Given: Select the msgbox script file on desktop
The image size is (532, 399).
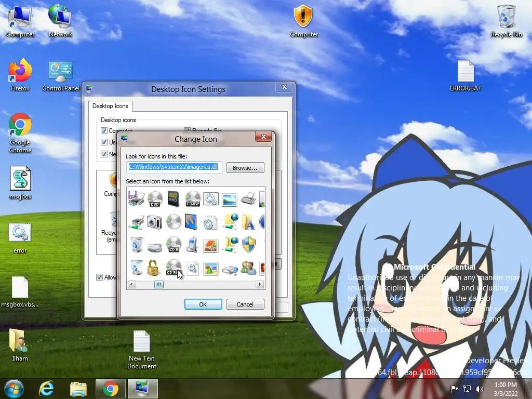Looking at the screenshot, I should 20,183.
